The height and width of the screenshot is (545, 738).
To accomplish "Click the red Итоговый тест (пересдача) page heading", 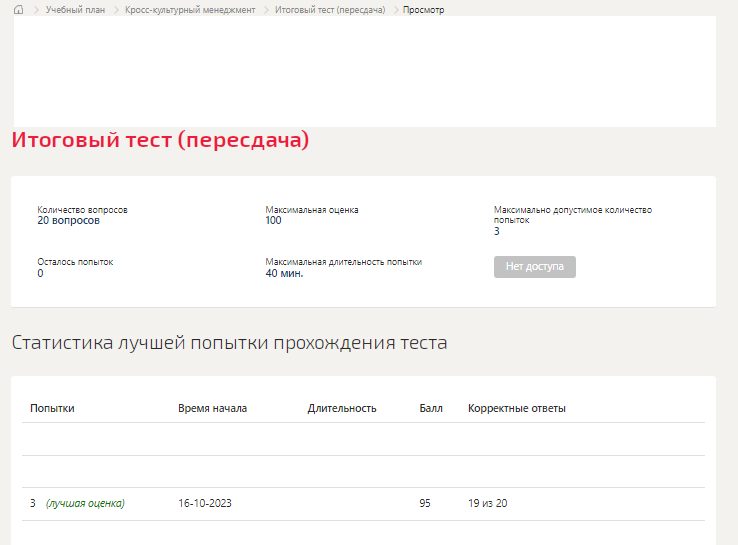I will coord(160,140).
